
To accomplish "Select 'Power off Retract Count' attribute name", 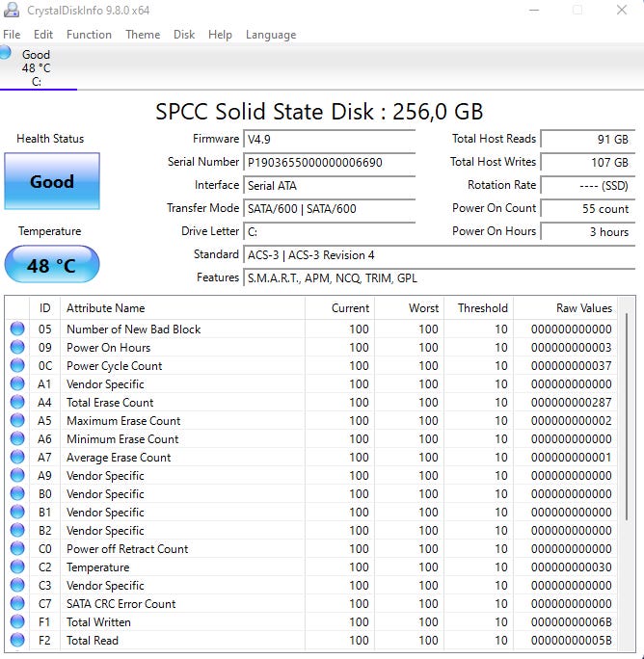I will (127, 549).
